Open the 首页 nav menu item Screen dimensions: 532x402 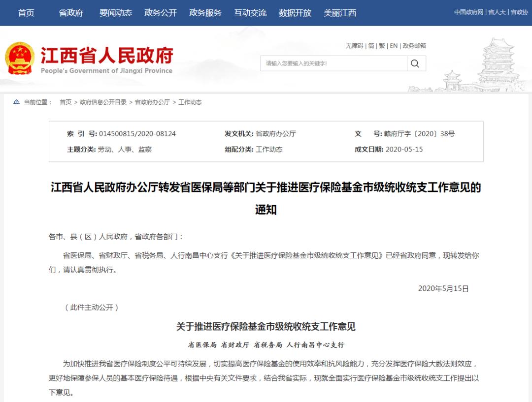point(26,13)
